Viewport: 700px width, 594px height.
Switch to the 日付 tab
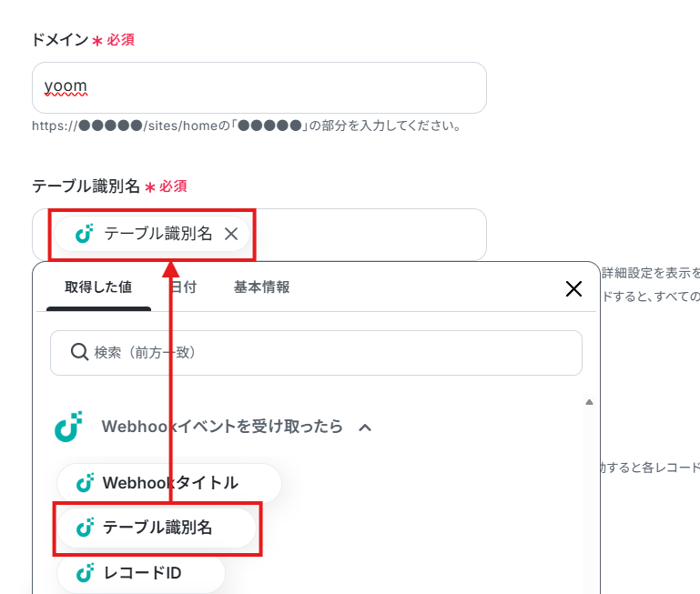[184, 287]
